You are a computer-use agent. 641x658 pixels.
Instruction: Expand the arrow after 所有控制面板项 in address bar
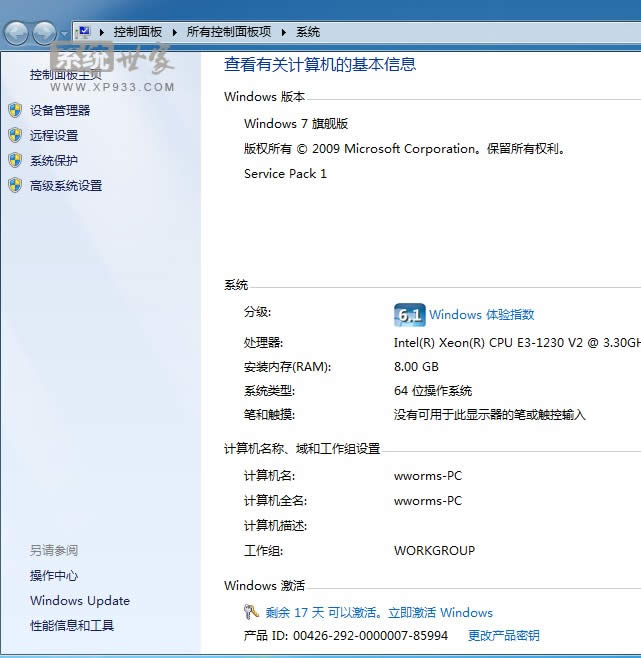click(x=283, y=32)
